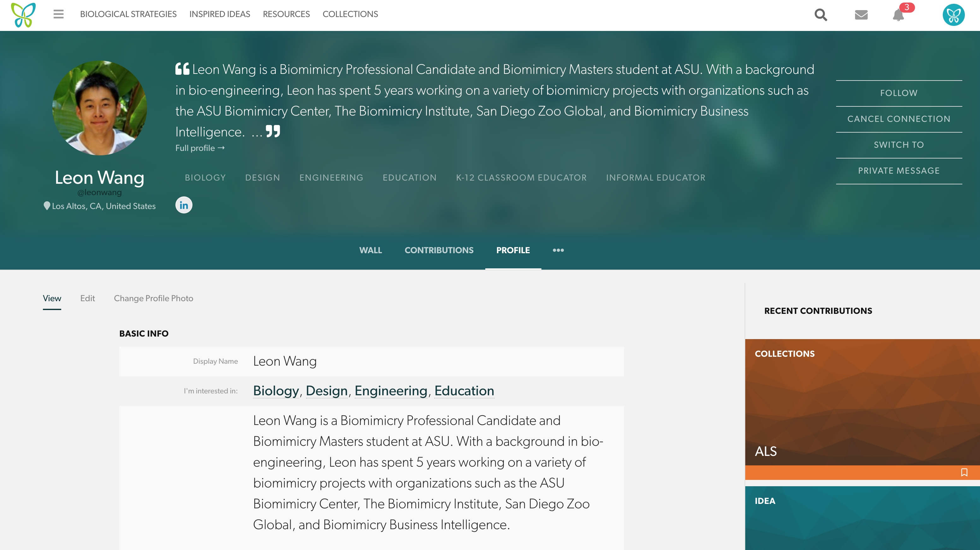
Task: Click the Basic Info heading
Action: 144,334
